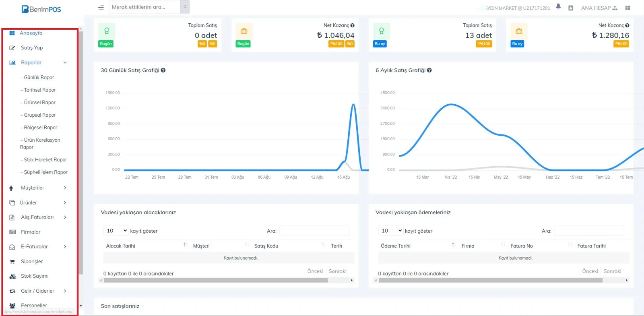644x316 pixels.
Task: Open the apps grid icon at top right
Action: point(627,8)
